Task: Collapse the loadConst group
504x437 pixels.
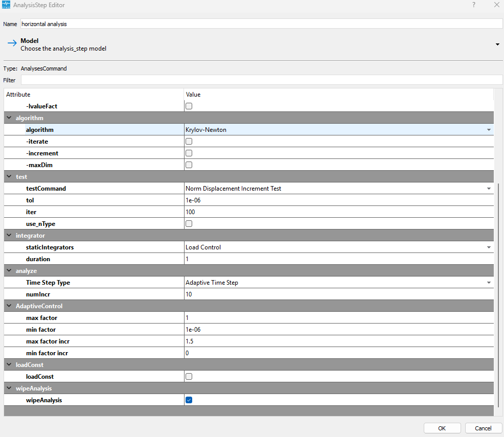Action: (9, 365)
